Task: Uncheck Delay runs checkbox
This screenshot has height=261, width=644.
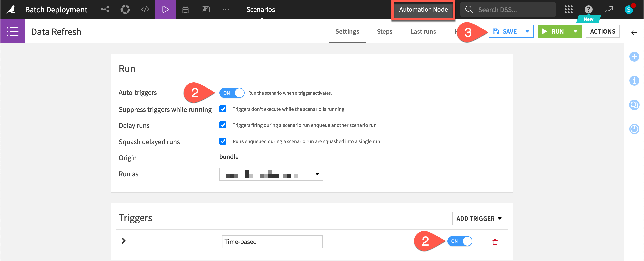Action: 223,125
